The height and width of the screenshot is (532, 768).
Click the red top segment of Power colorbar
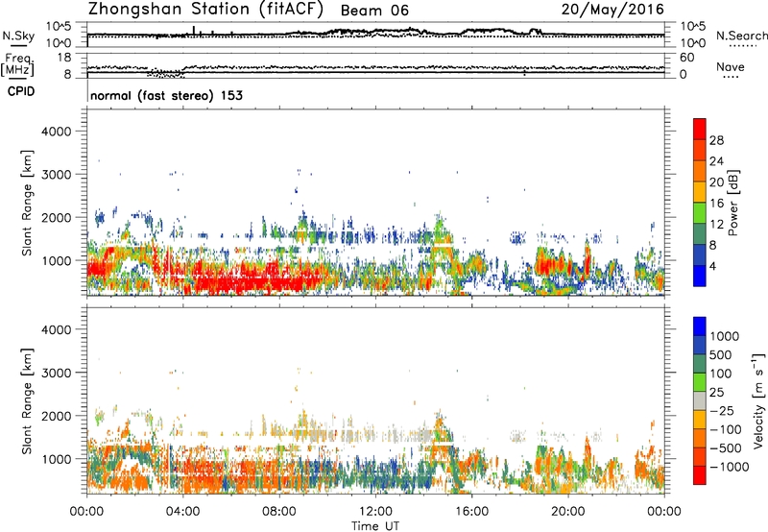(700, 129)
